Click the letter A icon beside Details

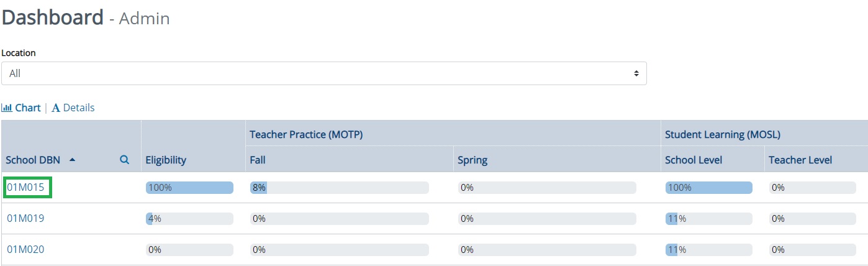[56, 108]
